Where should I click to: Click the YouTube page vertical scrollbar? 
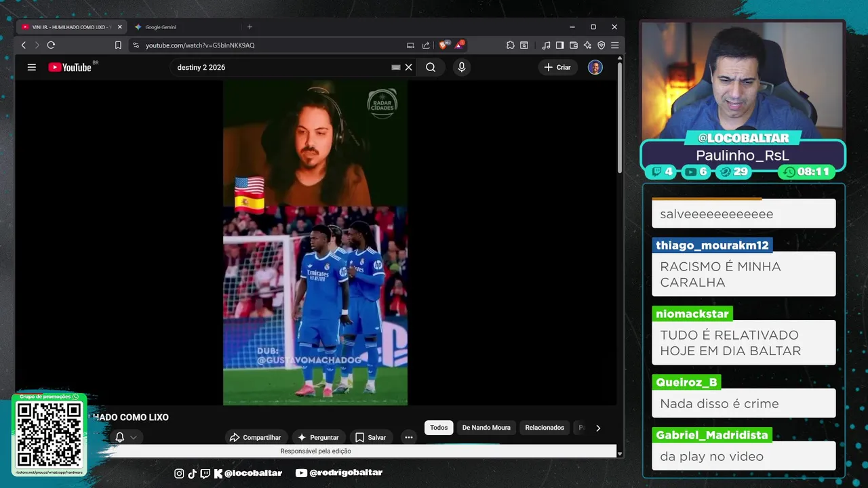coord(620,119)
